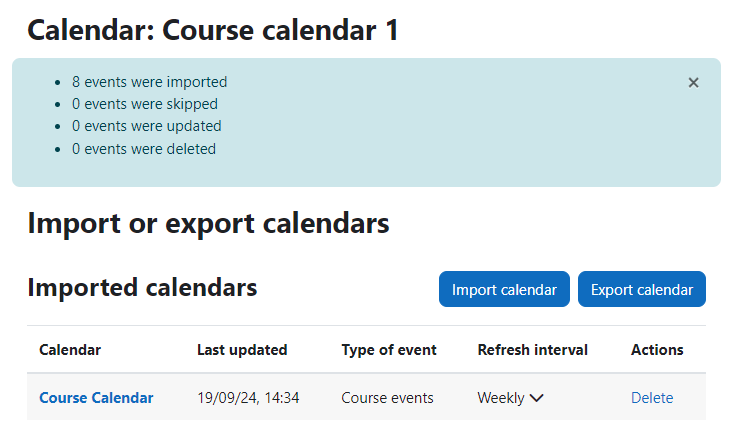Click the '0 events were deleted' message
The height and width of the screenshot is (438, 743).
click(144, 149)
